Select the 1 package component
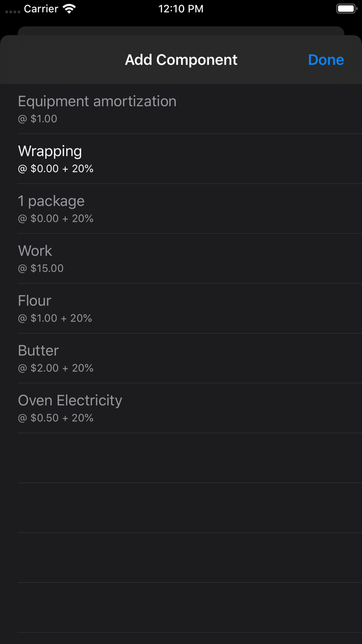The image size is (362, 644). pyautogui.click(x=51, y=201)
